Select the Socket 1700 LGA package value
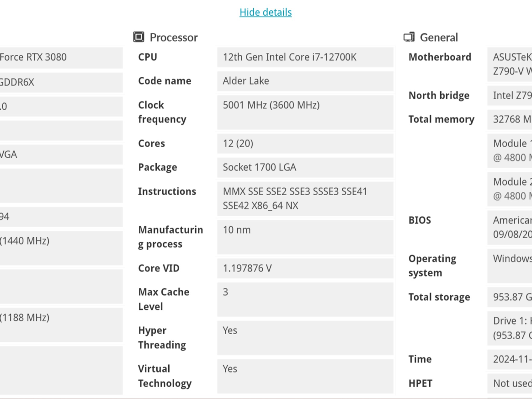The width and height of the screenshot is (532, 399). (x=305, y=168)
